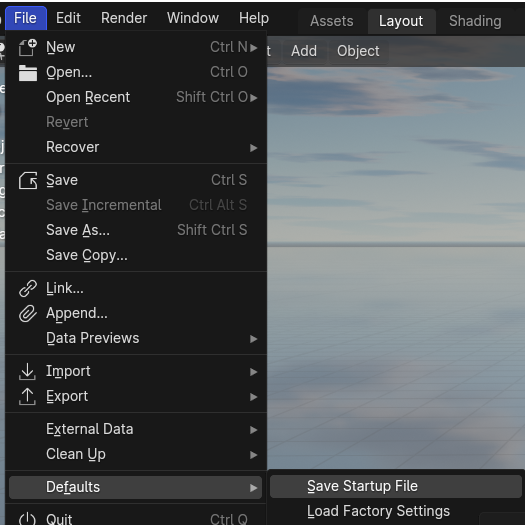Click the Export upload-arrow icon
This screenshot has width=525, height=525.
click(27, 397)
